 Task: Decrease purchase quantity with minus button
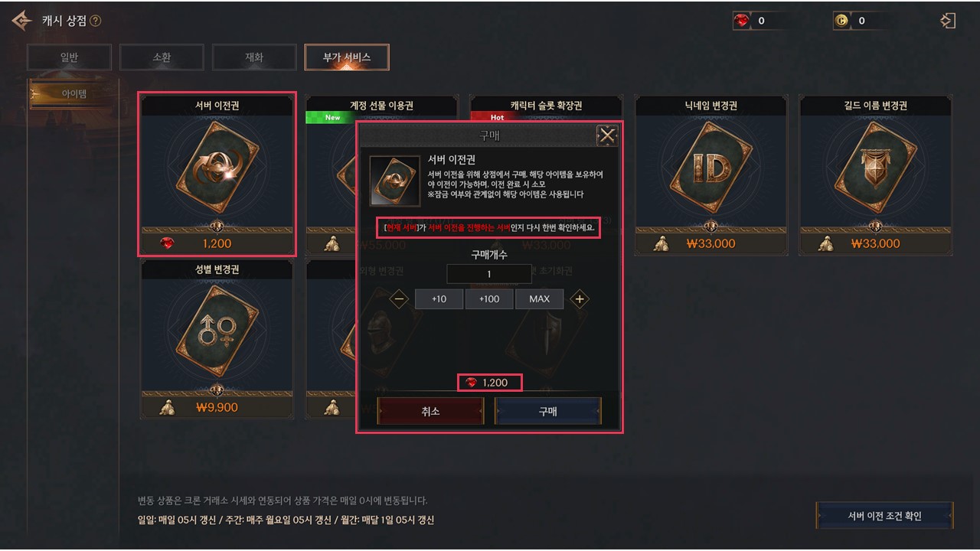point(400,299)
